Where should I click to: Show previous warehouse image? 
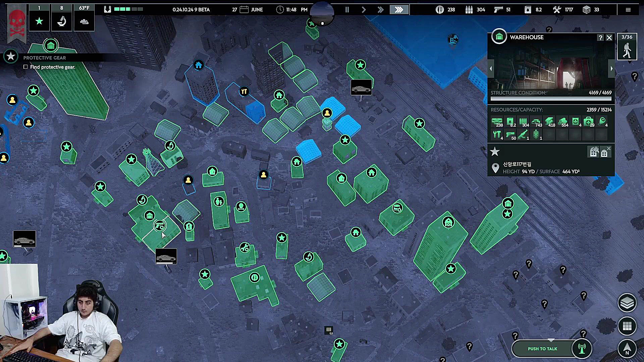coord(491,68)
